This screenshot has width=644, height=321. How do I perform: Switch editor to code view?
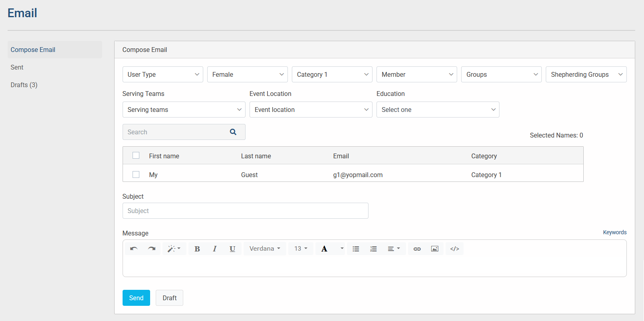(454, 249)
